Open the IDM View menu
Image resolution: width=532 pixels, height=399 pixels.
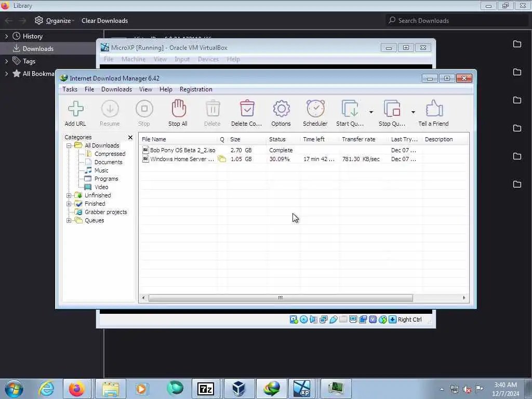click(x=145, y=89)
